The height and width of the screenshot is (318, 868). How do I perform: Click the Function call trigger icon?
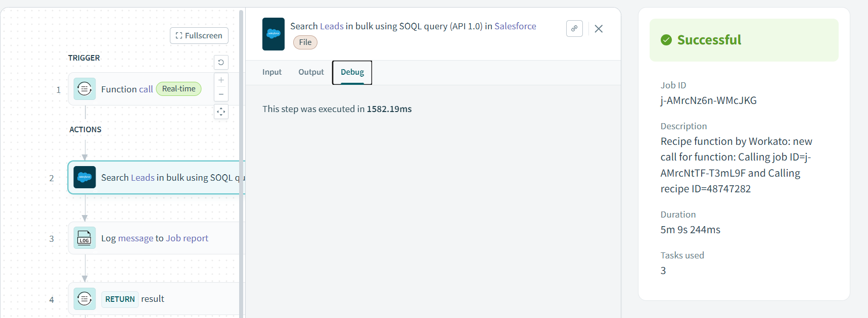click(x=84, y=89)
